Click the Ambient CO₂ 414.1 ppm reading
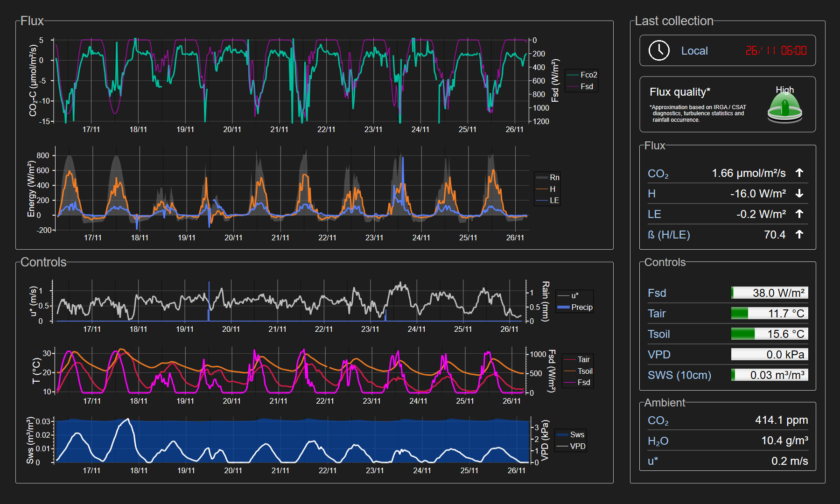The image size is (840, 504). pos(781,420)
